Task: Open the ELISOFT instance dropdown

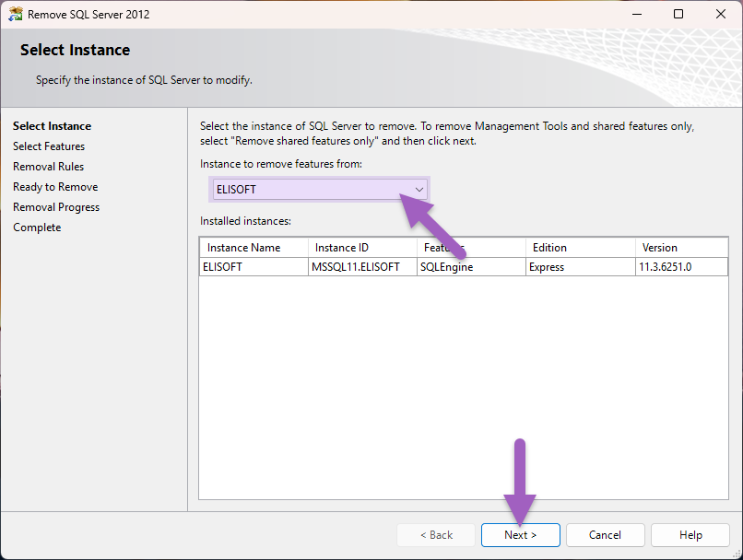Action: [x=320, y=190]
